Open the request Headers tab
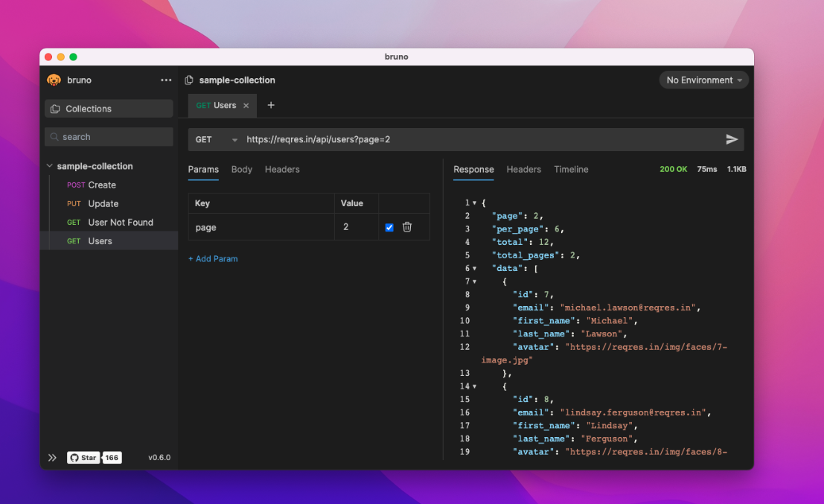The image size is (824, 504). [282, 169]
